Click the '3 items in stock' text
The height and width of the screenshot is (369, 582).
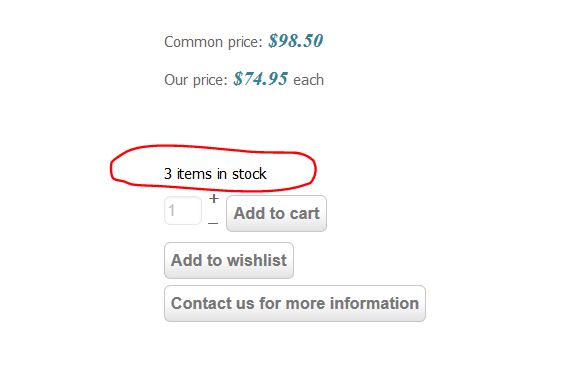(x=215, y=174)
